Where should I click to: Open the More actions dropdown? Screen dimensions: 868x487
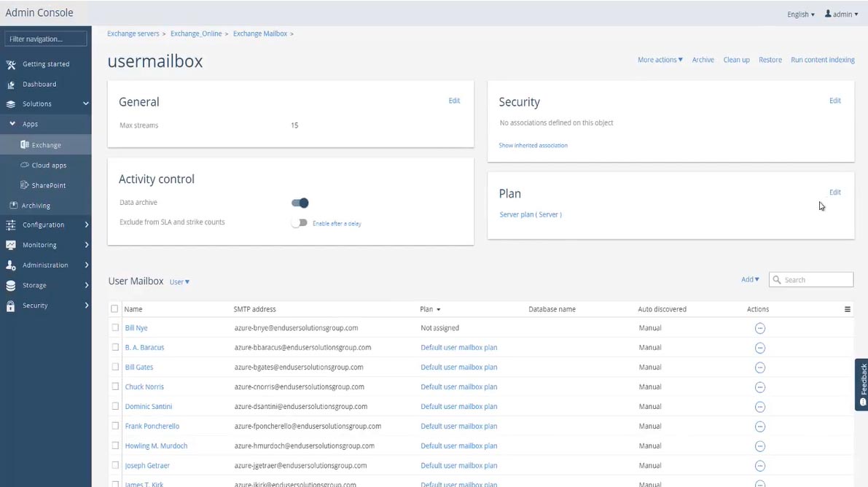click(660, 60)
